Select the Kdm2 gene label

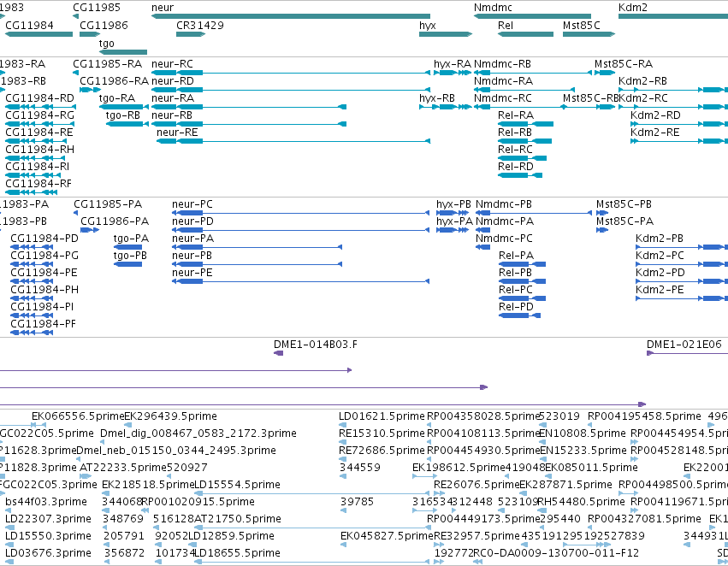(632, 8)
